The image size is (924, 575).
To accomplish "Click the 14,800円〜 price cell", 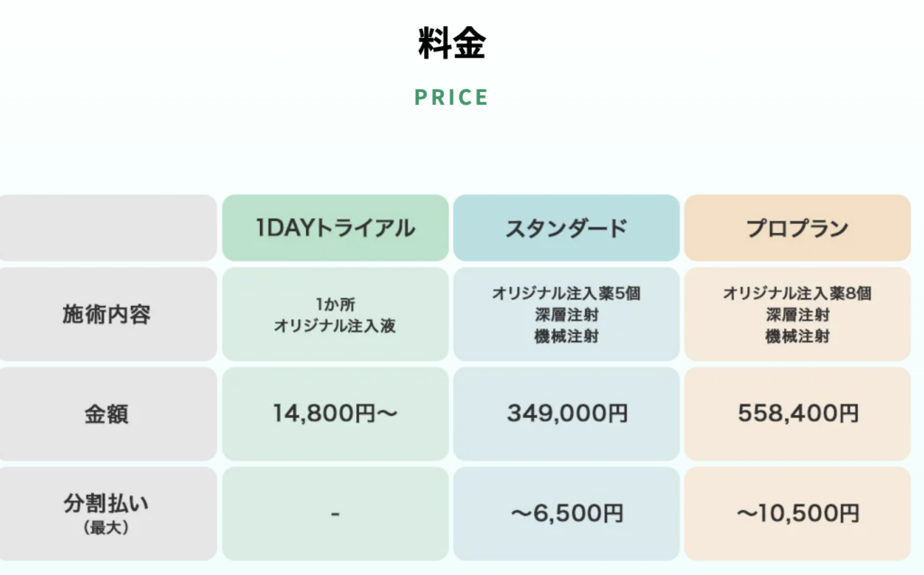I will click(x=335, y=414).
